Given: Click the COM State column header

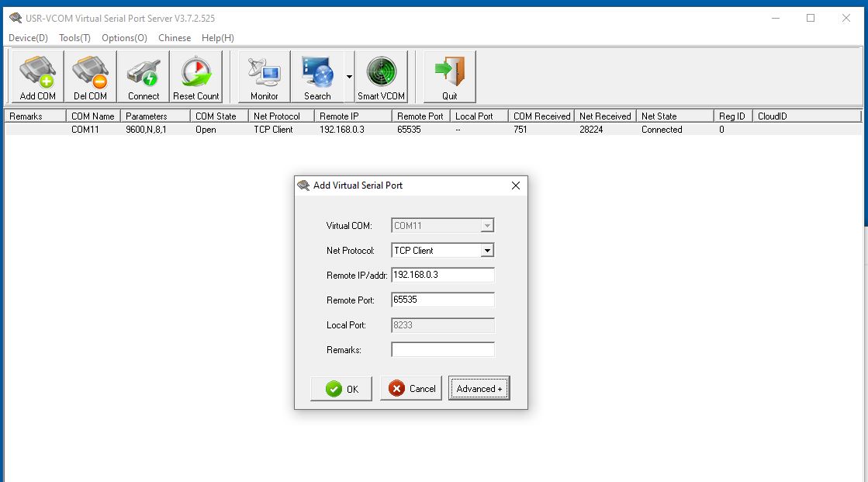Looking at the screenshot, I should point(220,116).
